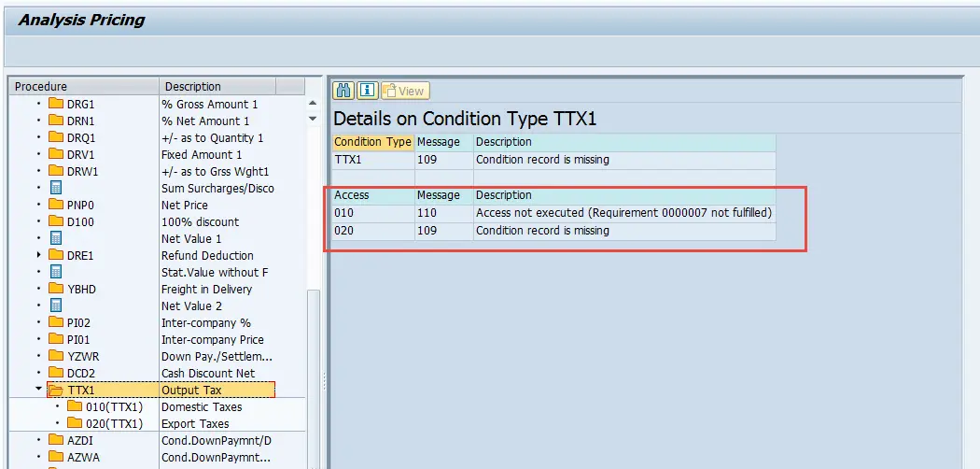
Task: Click the Description column header in tree
Action: pyautogui.click(x=217, y=86)
